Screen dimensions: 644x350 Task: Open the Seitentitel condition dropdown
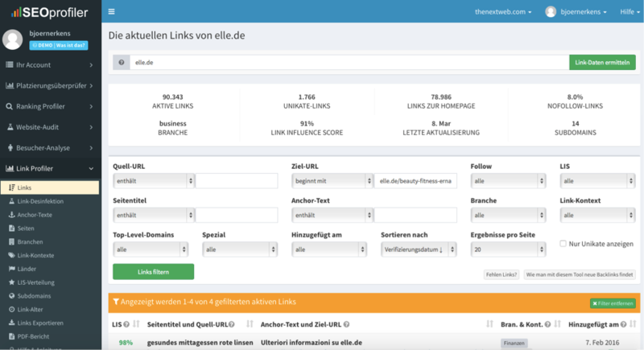click(153, 215)
